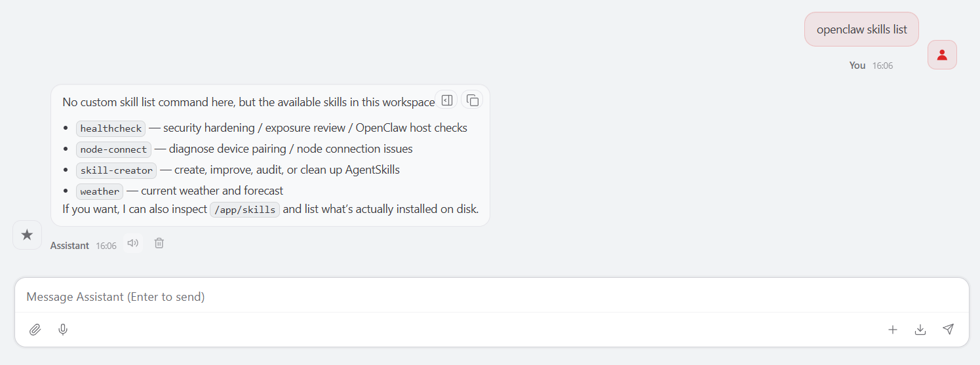Screen dimensions: 980x365
Task: Click the paperclip attach file icon
Action: (35, 330)
